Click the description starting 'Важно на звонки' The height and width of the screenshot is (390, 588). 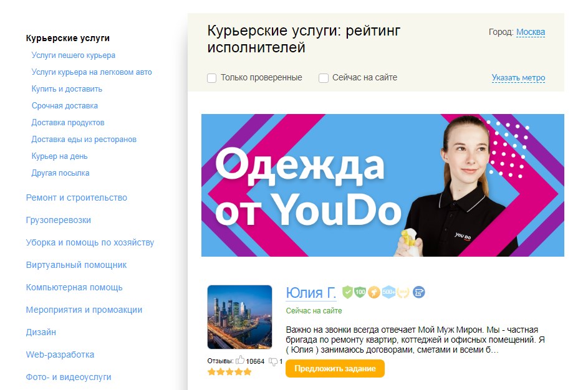[x=415, y=340]
